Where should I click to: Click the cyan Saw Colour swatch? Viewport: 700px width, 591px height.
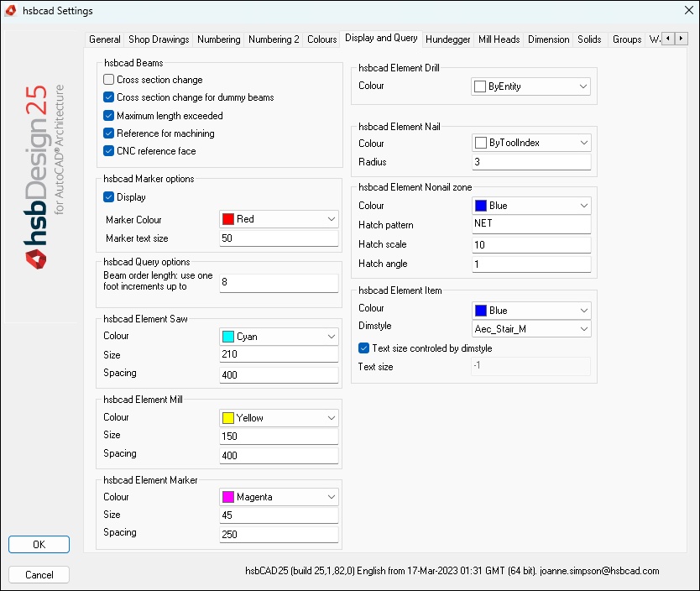click(228, 337)
